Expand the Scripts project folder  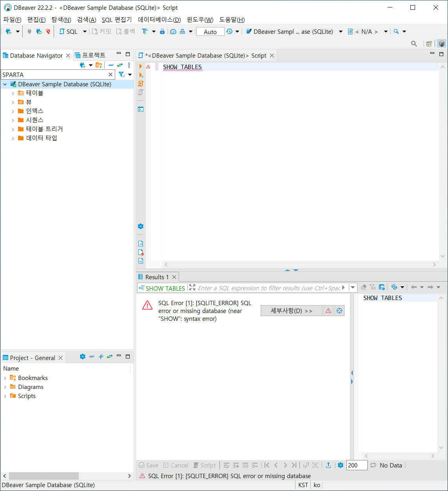point(5,396)
